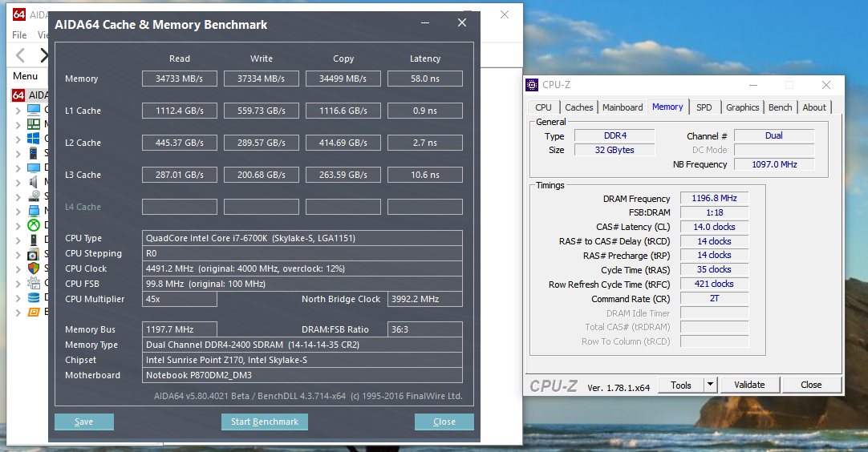Click the Memory Latency value 58.0 ns

(x=425, y=79)
